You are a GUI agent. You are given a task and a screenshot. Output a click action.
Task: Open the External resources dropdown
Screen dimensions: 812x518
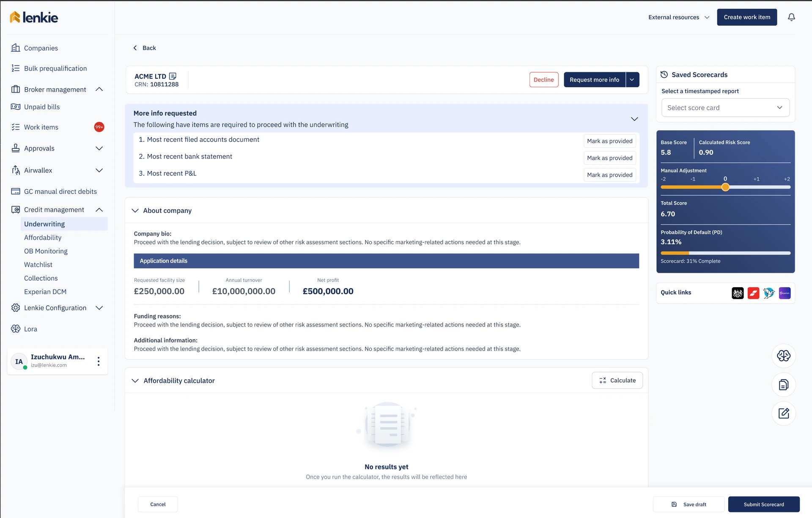(679, 17)
